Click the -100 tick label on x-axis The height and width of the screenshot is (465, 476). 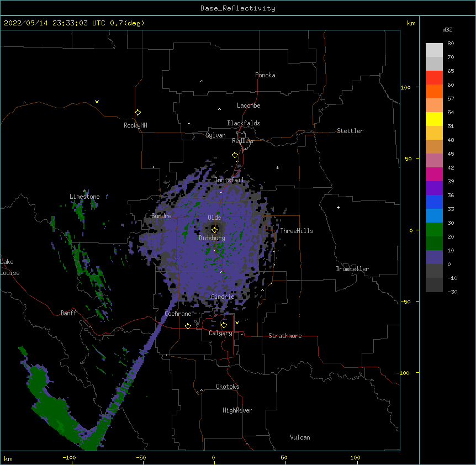pyautogui.click(x=69, y=457)
